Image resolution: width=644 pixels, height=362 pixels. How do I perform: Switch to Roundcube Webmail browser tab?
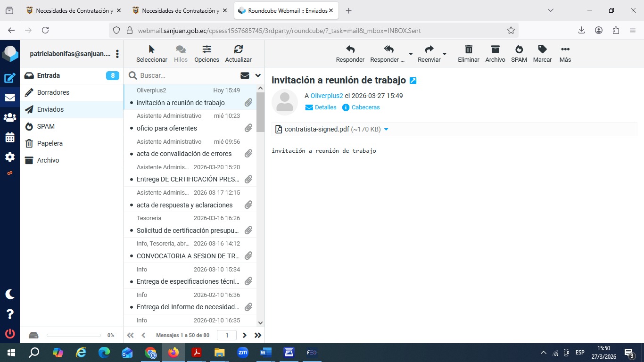tap(288, 10)
